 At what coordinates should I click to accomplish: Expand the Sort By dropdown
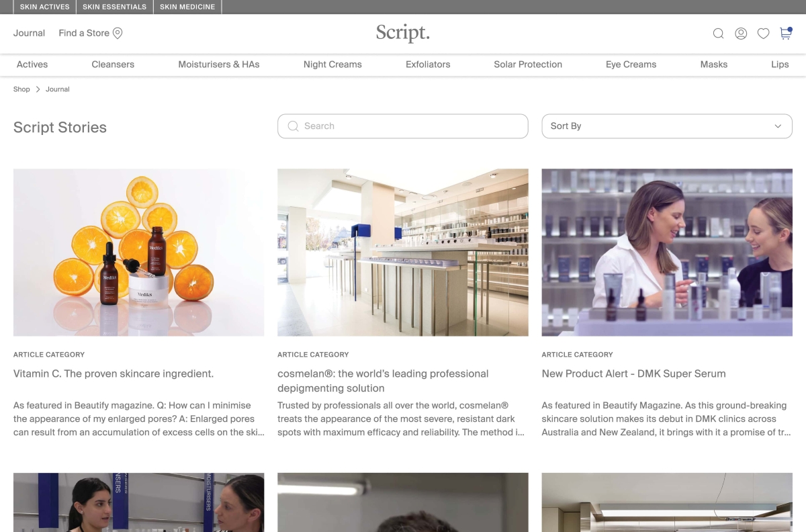click(x=667, y=126)
